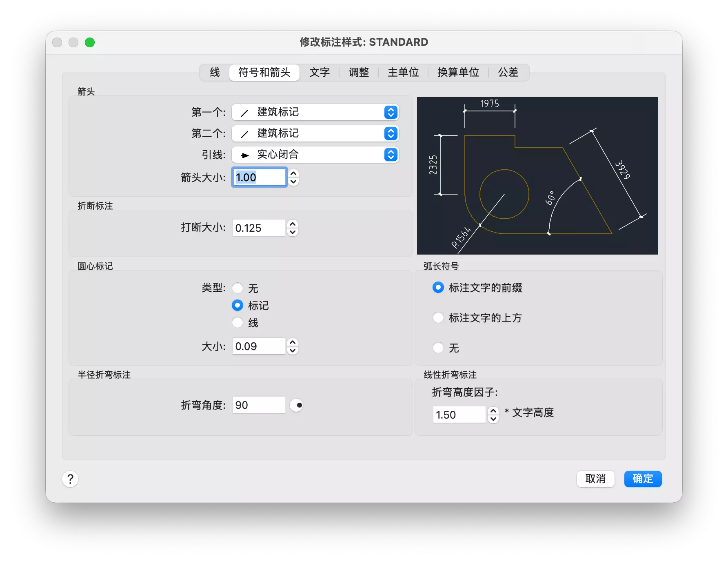
Task: Click the 取消 button
Action: (x=595, y=479)
